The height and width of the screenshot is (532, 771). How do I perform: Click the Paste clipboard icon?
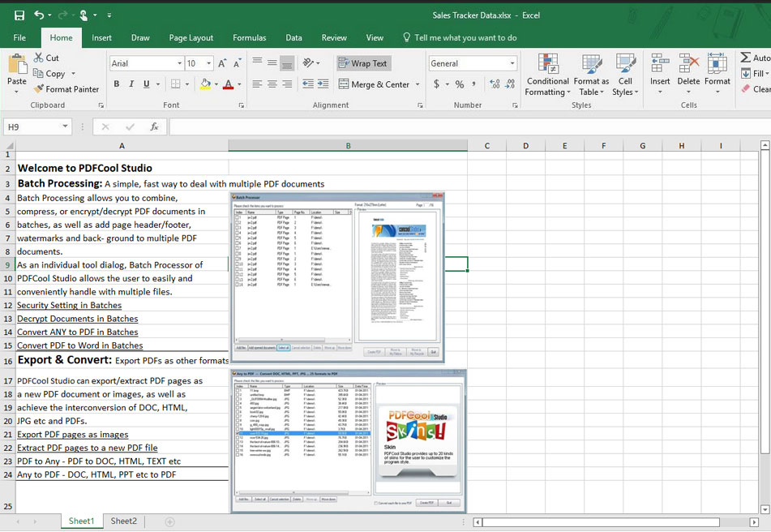[x=17, y=64]
